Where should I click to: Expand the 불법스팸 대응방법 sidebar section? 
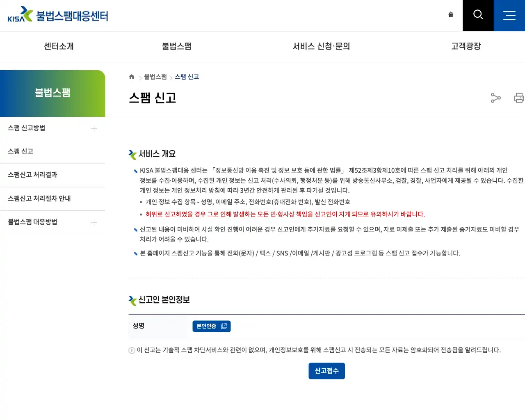(x=94, y=222)
